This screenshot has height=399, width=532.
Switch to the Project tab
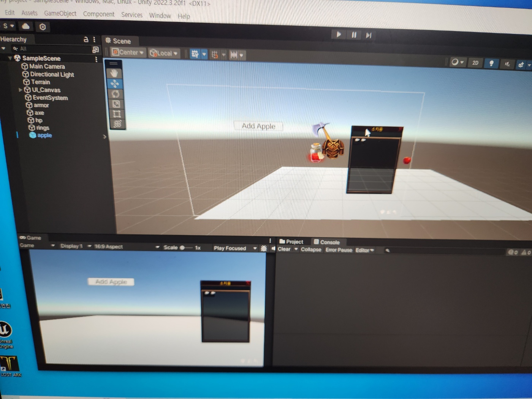[291, 241]
